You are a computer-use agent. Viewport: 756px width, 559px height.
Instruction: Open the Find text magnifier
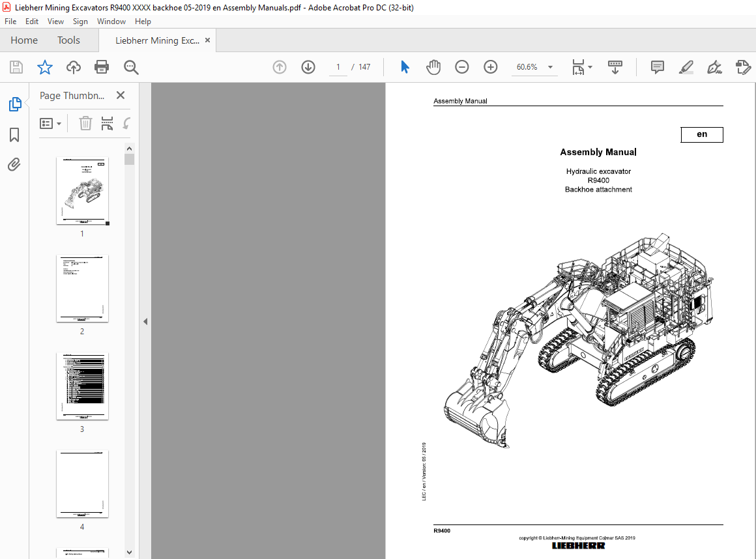click(x=130, y=67)
